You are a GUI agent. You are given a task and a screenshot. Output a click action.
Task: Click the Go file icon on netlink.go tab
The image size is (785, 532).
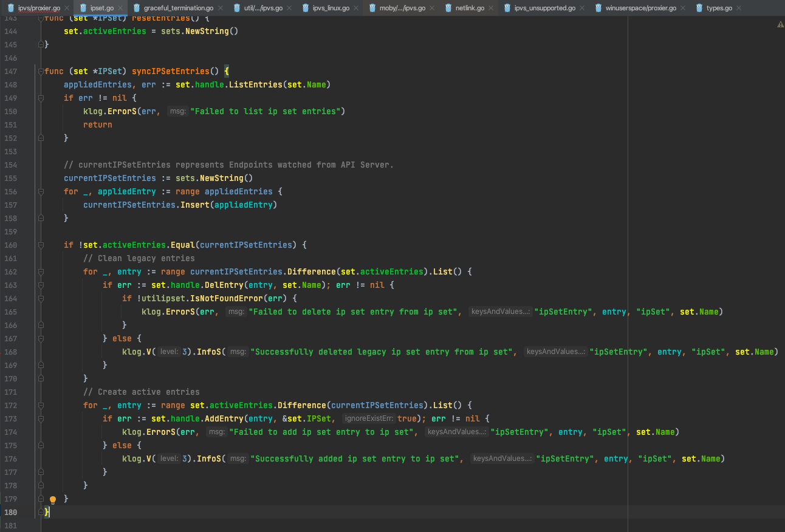pos(448,8)
